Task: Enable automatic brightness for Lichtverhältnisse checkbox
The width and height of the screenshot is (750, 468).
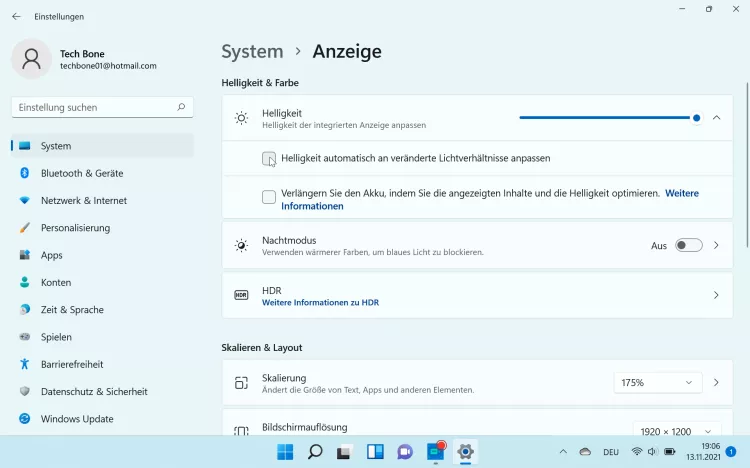Action: click(269, 158)
